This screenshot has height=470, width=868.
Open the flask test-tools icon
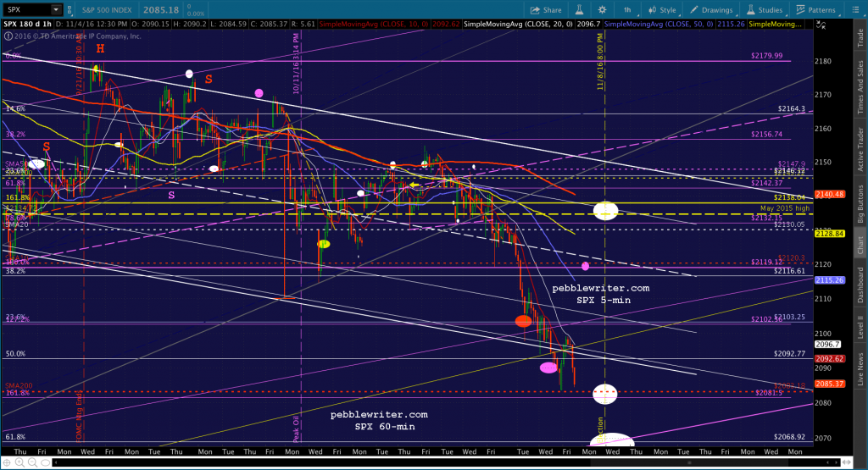point(579,10)
